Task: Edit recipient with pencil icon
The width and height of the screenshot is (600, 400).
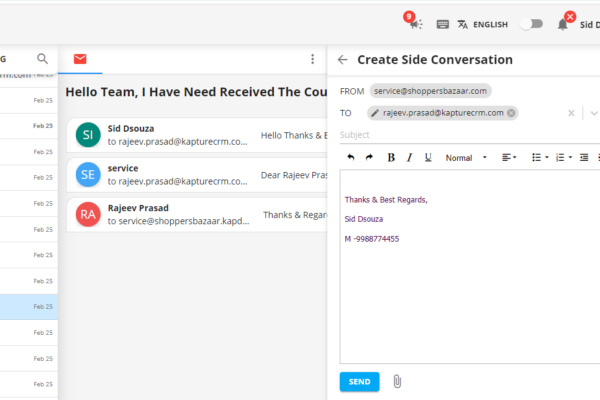Action: coord(375,113)
